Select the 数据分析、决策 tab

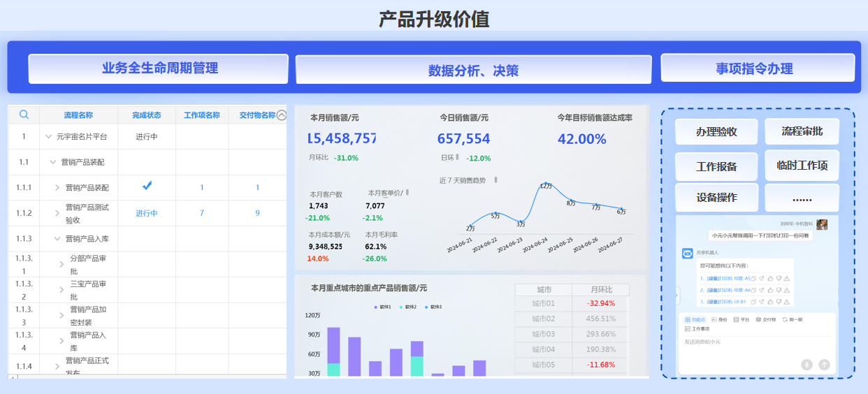pyautogui.click(x=473, y=71)
